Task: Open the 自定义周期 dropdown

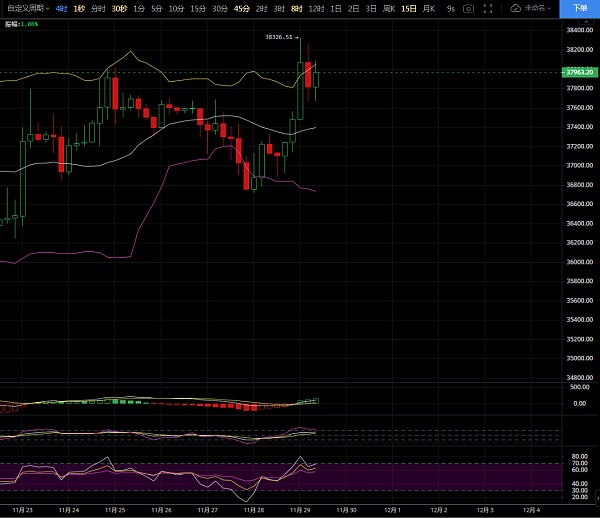Action: click(25, 8)
